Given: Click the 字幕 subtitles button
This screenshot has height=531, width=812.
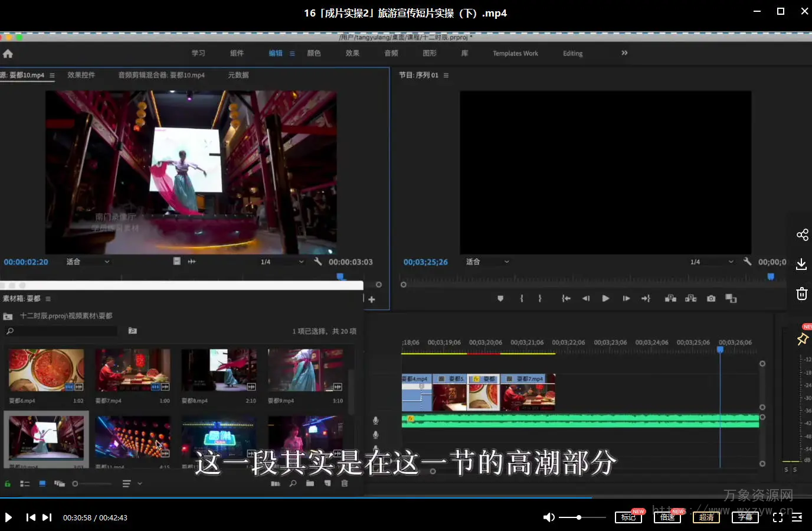Looking at the screenshot, I should [x=745, y=517].
